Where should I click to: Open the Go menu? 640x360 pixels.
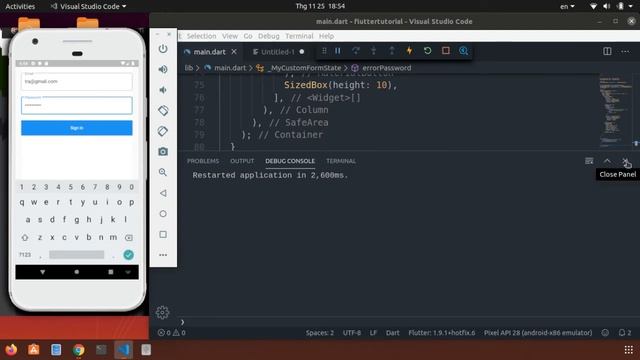[248, 36]
